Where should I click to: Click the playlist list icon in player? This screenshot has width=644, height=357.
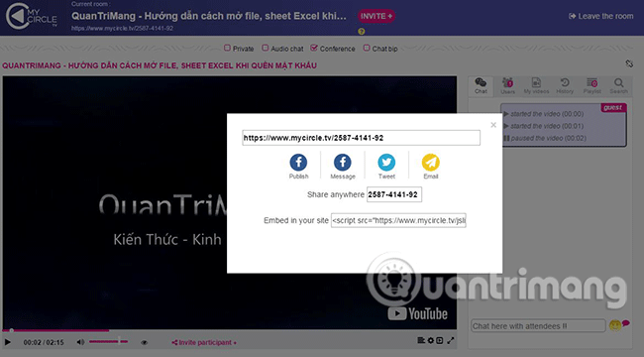coord(421,340)
